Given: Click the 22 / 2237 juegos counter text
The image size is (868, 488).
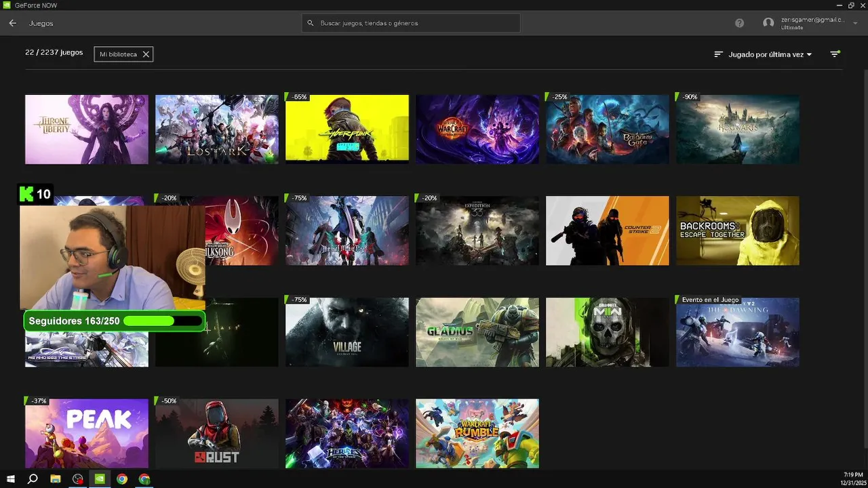Looking at the screenshot, I should [x=54, y=52].
